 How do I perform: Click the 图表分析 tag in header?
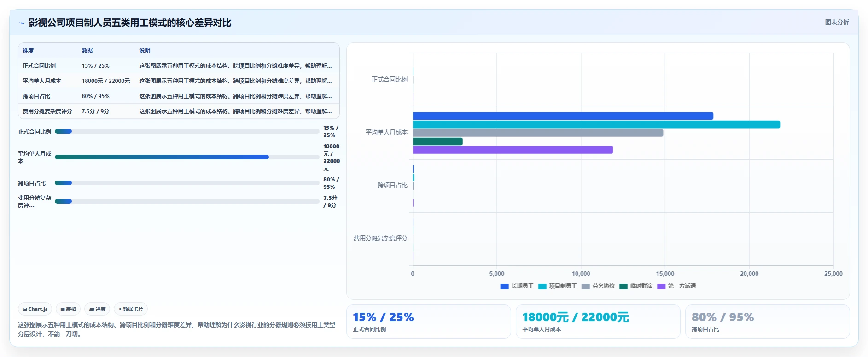pyautogui.click(x=837, y=22)
